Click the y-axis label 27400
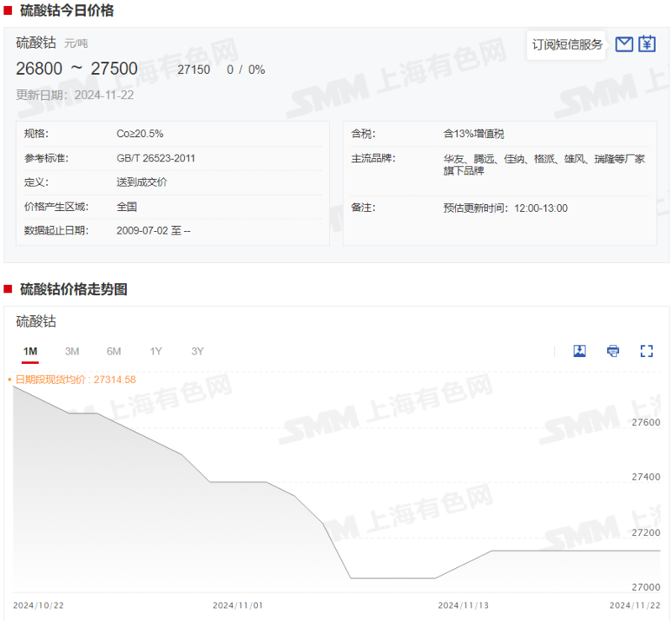This screenshot has height=621, width=672. (x=646, y=477)
